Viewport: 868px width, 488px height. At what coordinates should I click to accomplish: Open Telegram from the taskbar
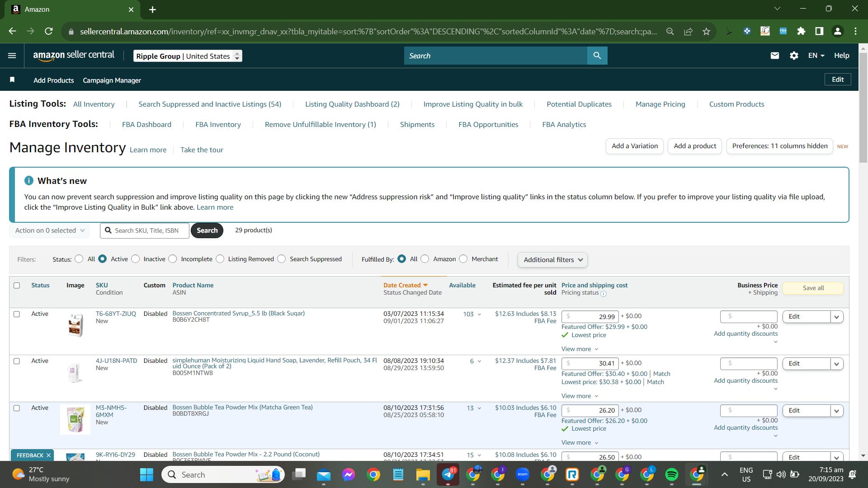pyautogui.click(x=448, y=474)
